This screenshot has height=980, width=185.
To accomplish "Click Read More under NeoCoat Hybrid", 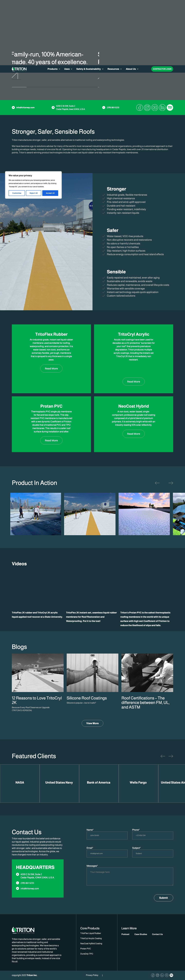I will [x=133, y=434].
